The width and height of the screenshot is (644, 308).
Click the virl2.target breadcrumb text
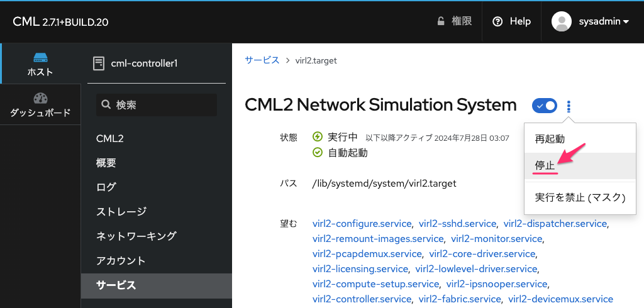(316, 60)
